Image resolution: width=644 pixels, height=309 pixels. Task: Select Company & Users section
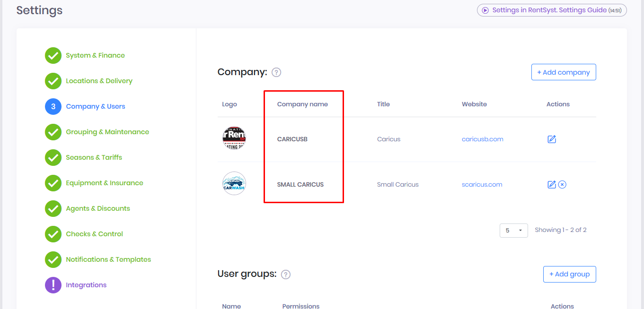[96, 106]
